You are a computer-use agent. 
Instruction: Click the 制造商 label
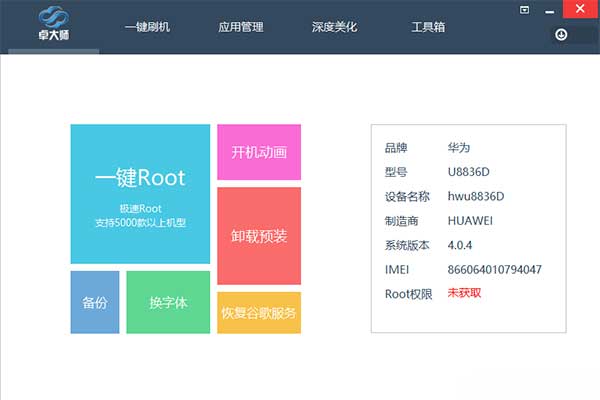401,221
